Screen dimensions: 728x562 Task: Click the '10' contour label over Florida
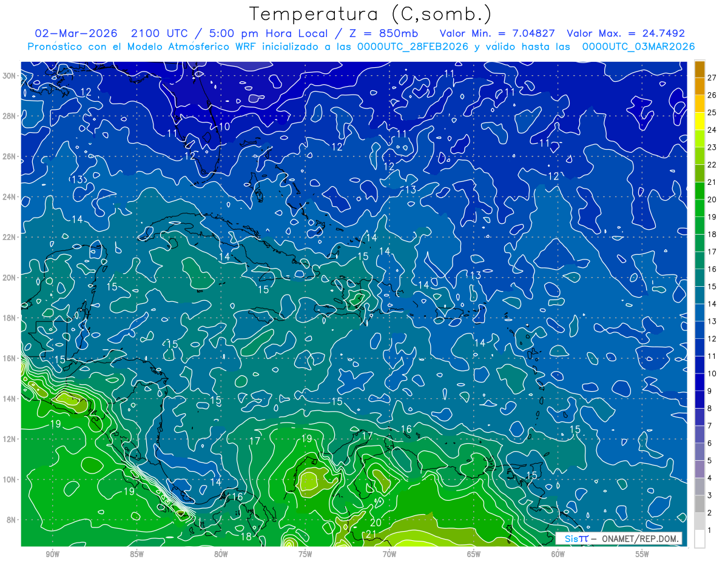(224, 127)
